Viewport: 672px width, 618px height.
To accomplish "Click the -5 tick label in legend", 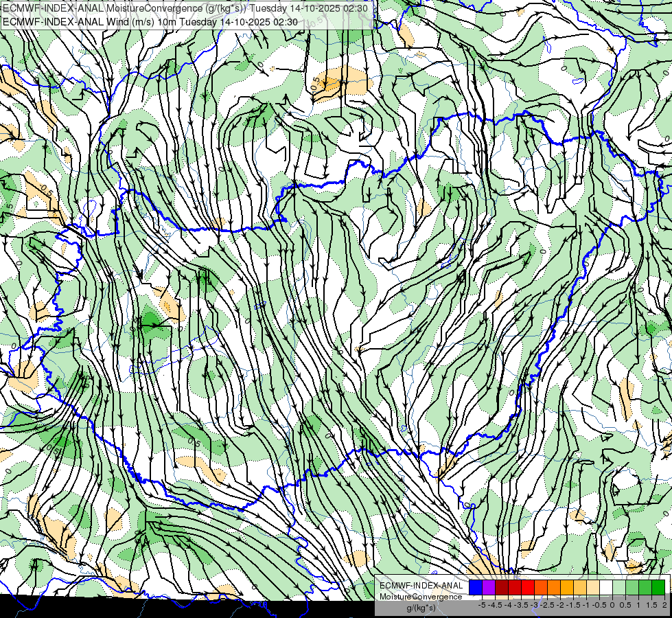I will tap(482, 605).
